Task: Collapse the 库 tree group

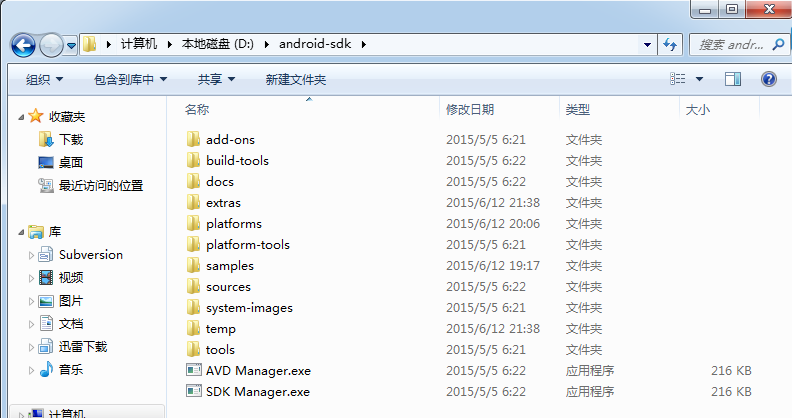Action: coord(21,232)
